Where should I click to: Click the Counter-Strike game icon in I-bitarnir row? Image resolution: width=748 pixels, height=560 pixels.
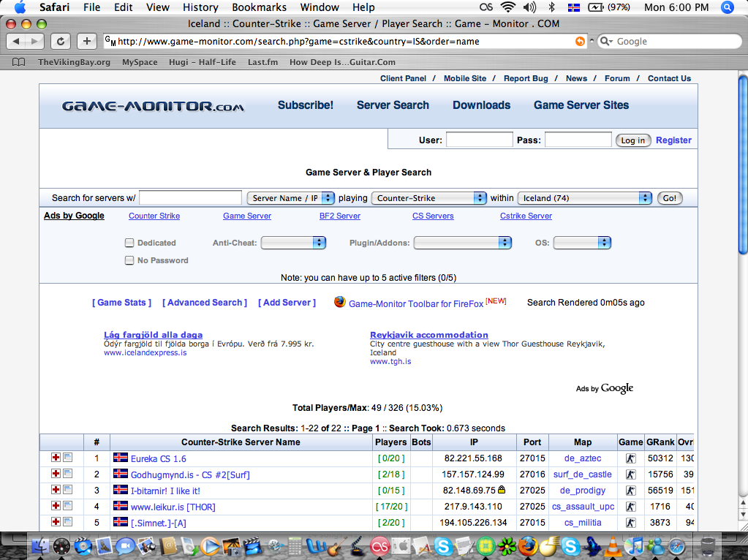point(631,491)
